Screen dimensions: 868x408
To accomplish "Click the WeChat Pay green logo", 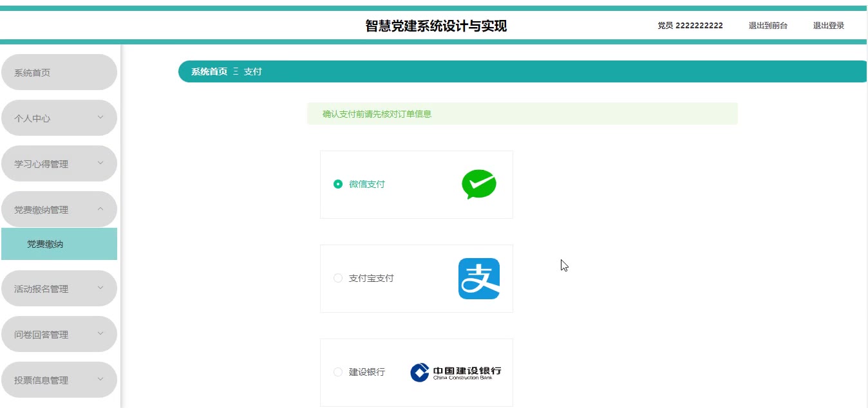I will coord(479,184).
